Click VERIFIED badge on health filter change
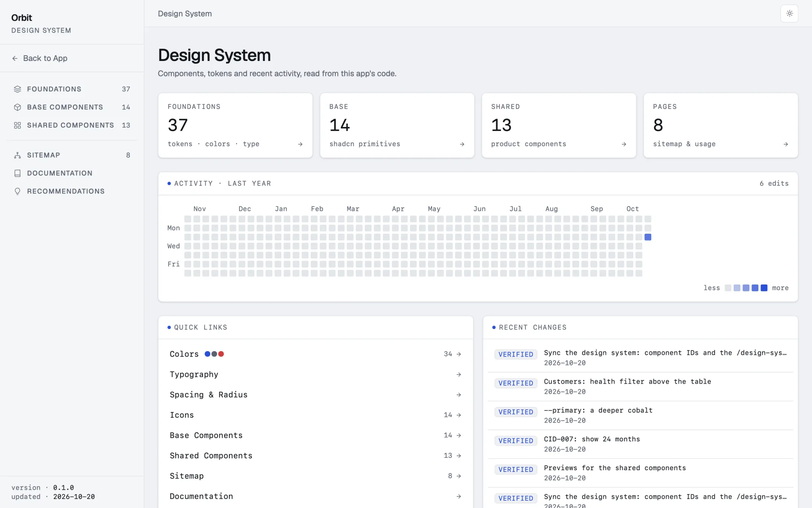This screenshot has height=508, width=812. pos(516,383)
